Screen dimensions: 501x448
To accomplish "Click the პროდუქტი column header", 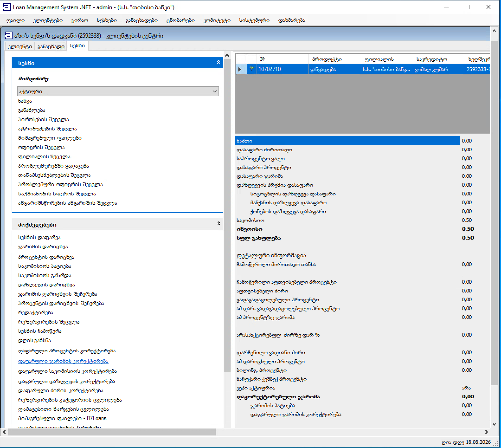I will click(335, 59).
